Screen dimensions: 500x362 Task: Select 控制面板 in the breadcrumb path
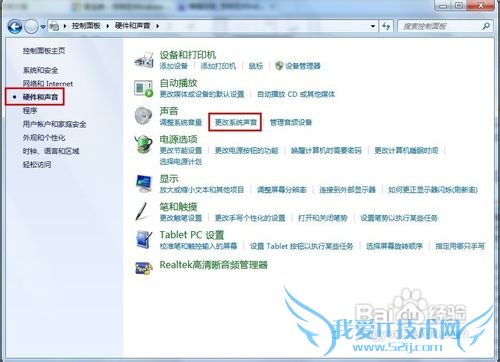coord(86,26)
